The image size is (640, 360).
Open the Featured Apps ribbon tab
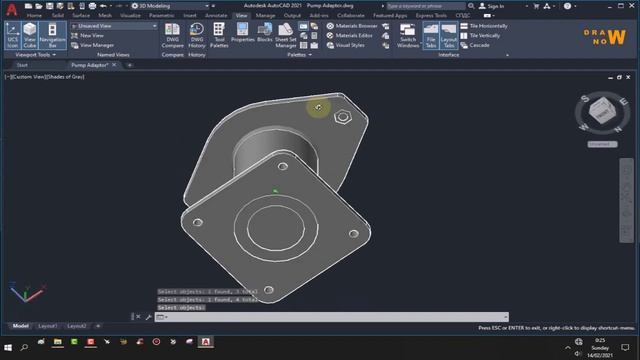click(390, 16)
